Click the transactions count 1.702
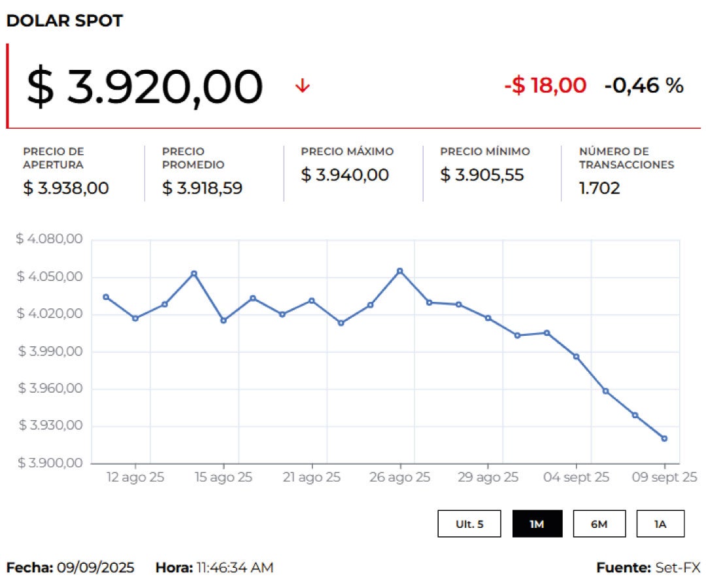This screenshot has width=706, height=588. pyautogui.click(x=599, y=188)
